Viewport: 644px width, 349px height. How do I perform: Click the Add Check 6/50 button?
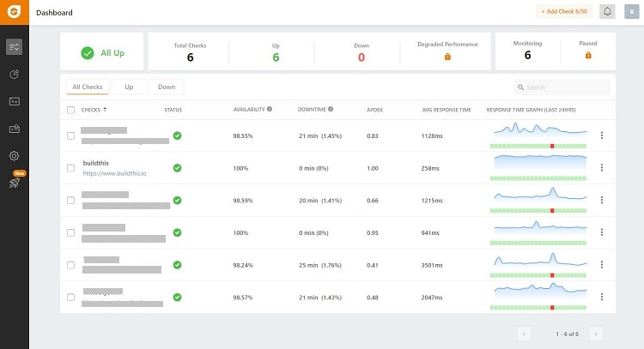click(564, 11)
